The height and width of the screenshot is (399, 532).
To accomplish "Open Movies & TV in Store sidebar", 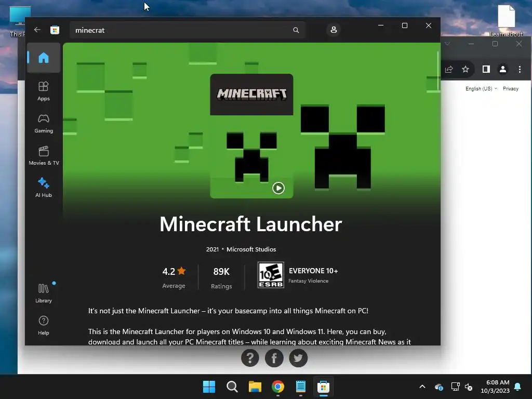I will click(44, 155).
